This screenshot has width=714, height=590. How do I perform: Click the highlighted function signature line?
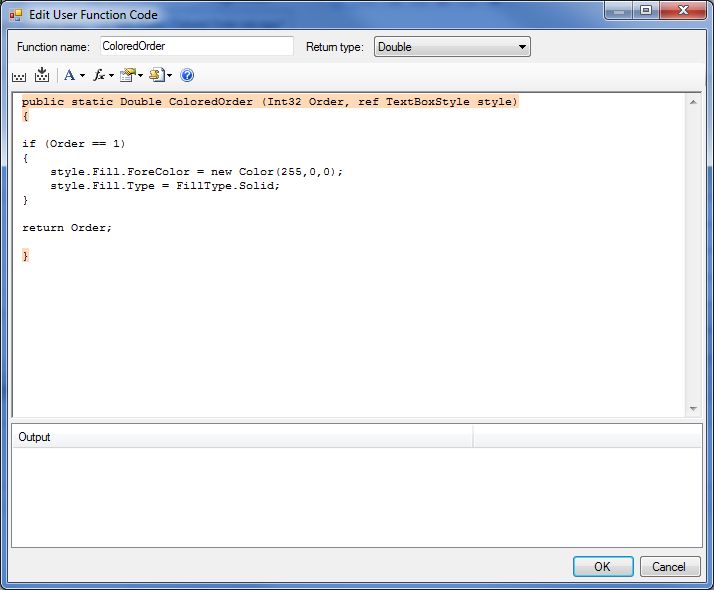point(270,102)
